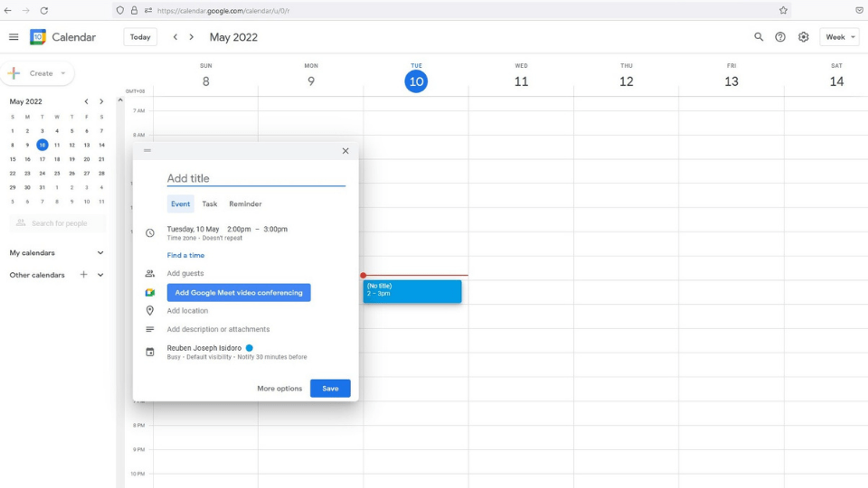Expand the My calendars section

[100, 253]
